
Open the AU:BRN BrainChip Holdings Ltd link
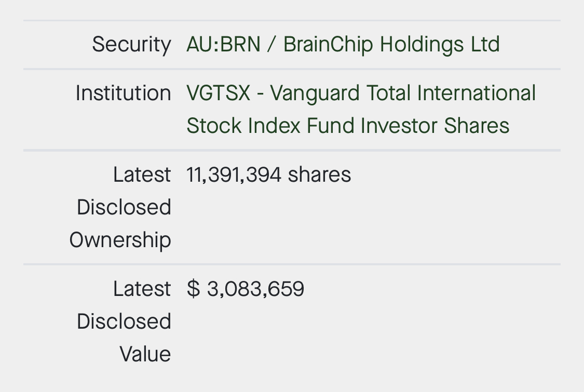pyautogui.click(x=343, y=45)
